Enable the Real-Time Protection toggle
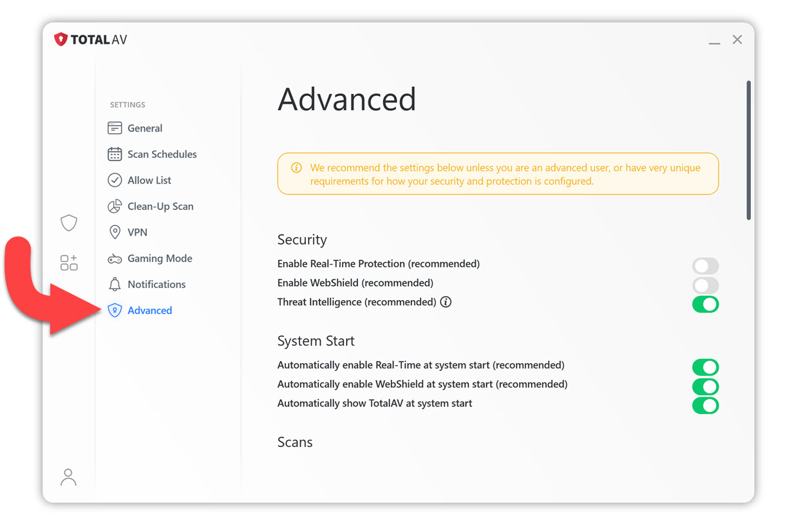The image size is (787, 532). 705,266
